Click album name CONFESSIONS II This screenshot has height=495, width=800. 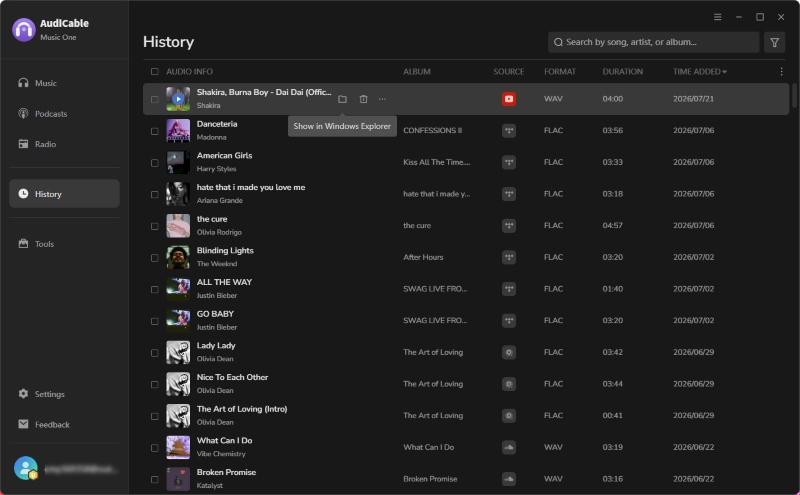(432, 131)
